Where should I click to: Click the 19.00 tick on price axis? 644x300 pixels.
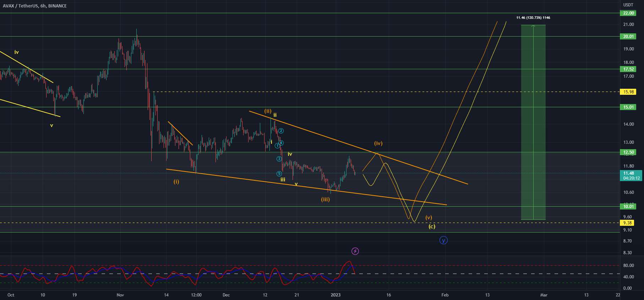click(628, 49)
